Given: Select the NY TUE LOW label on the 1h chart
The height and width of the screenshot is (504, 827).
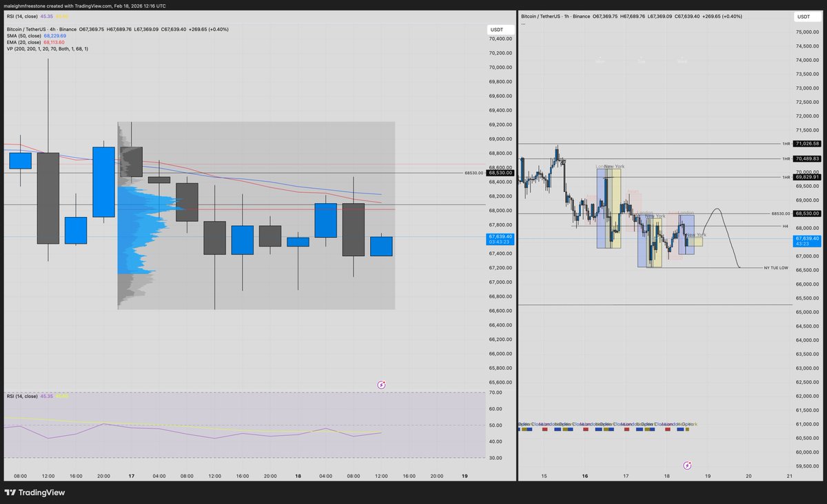Looking at the screenshot, I should coord(775,268).
